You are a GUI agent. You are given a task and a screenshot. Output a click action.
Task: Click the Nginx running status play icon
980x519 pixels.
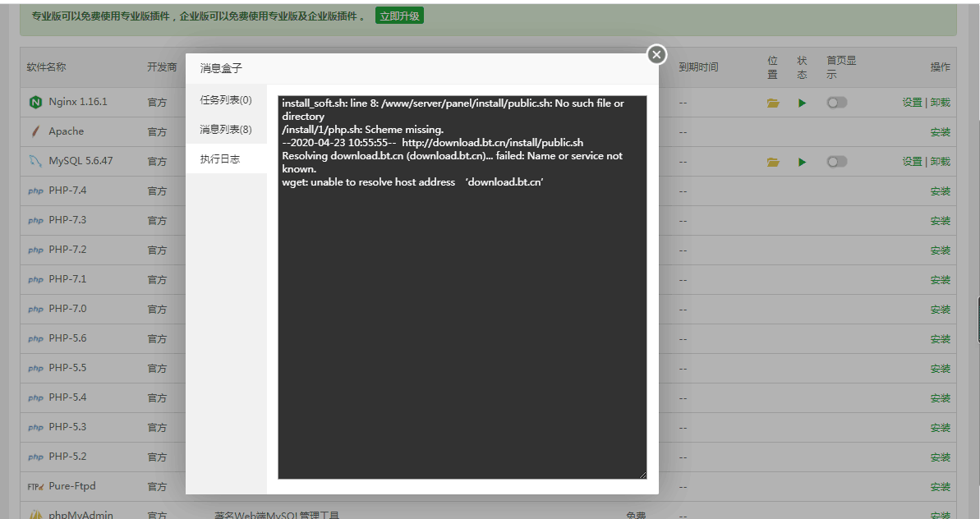(x=802, y=103)
